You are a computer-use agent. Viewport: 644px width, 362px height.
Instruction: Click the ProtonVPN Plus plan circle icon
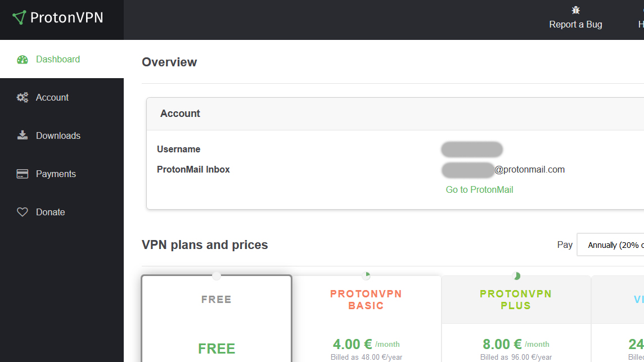click(516, 275)
